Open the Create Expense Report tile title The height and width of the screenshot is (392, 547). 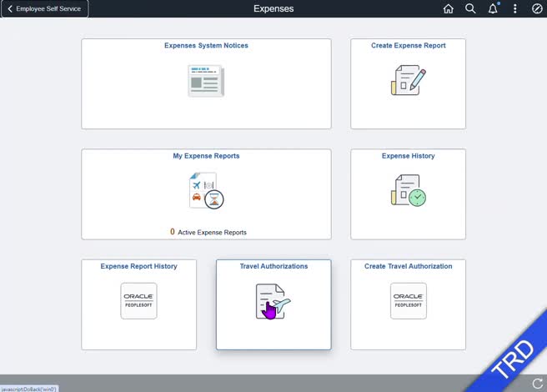[408, 45]
